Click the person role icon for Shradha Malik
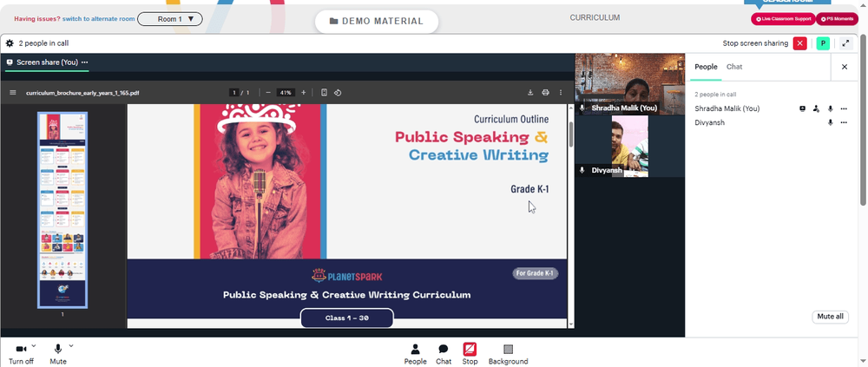 [816, 108]
